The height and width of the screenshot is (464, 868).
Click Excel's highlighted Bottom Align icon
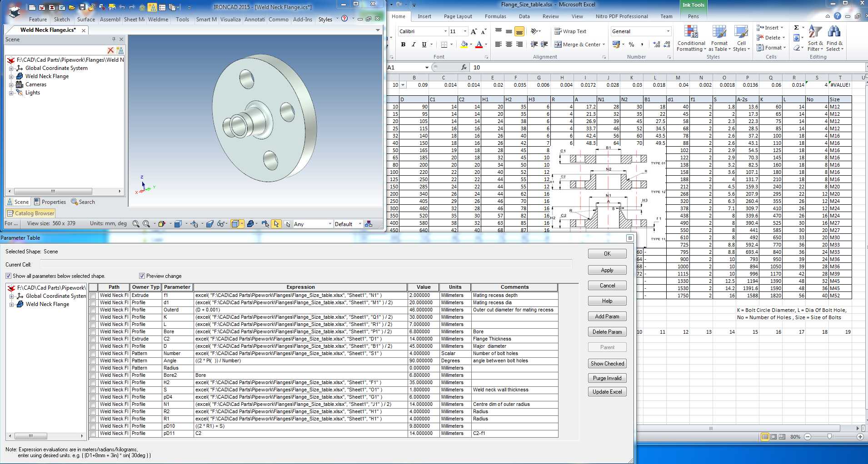click(x=519, y=31)
